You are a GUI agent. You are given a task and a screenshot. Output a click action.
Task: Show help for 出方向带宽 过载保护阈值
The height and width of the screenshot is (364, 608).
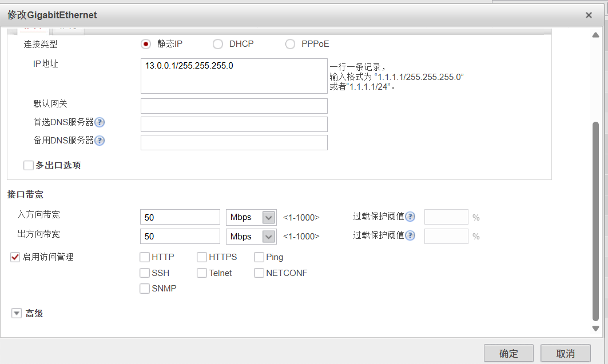point(410,235)
